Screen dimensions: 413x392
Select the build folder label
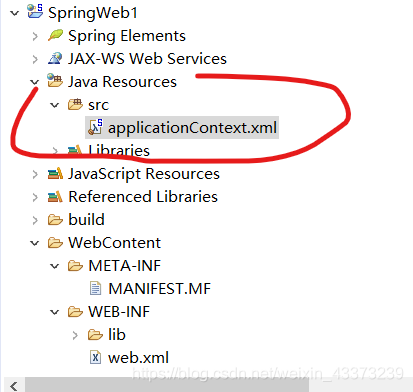[86, 219]
